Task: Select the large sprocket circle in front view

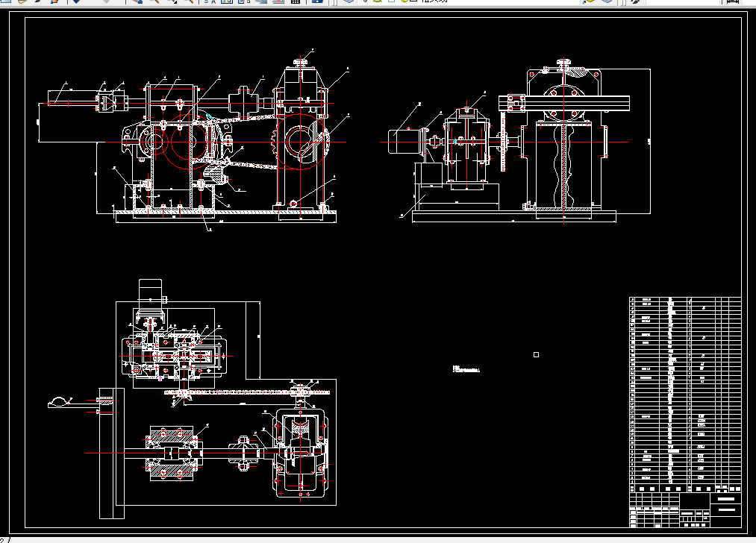Action: click(x=300, y=142)
